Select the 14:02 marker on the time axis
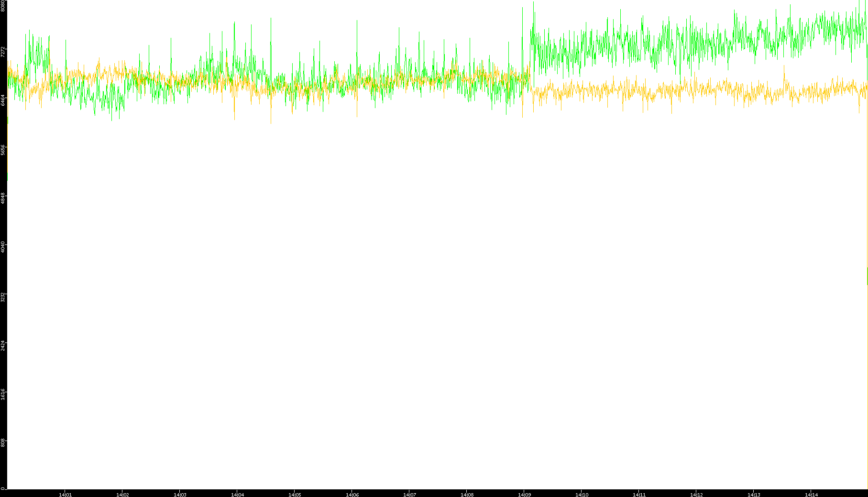Image resolution: width=868 pixels, height=497 pixels. point(122,494)
